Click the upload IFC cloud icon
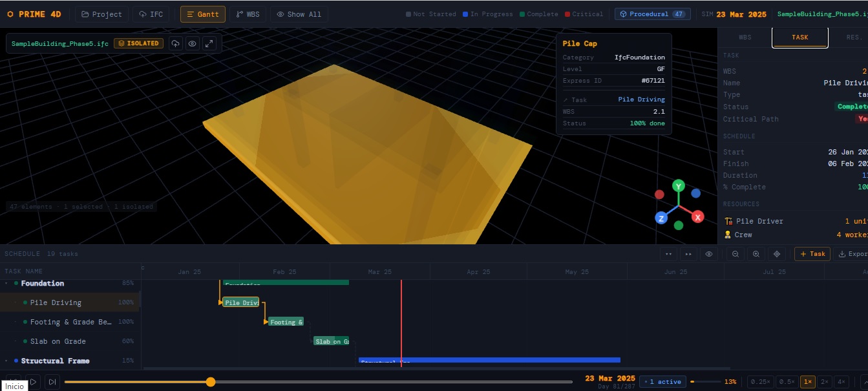The width and height of the screenshot is (868, 391). pyautogui.click(x=176, y=43)
